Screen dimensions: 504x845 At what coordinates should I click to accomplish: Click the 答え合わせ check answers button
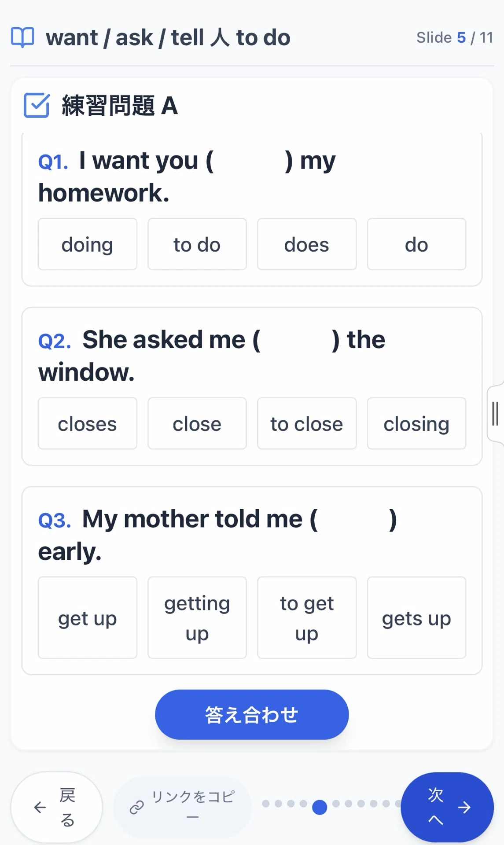252,715
